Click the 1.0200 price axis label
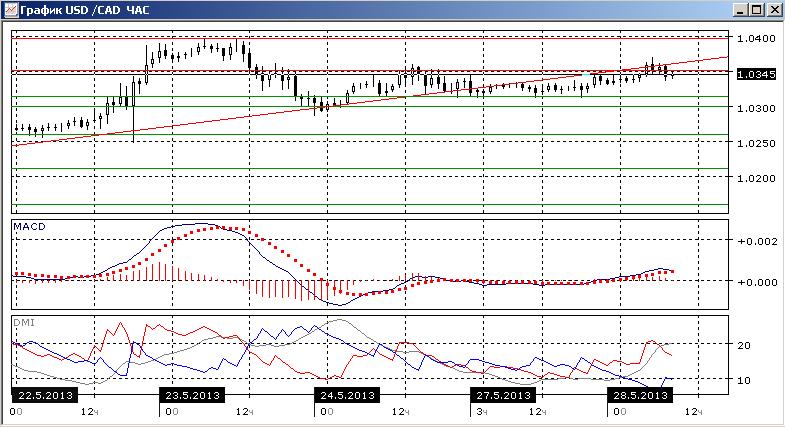 click(x=756, y=178)
